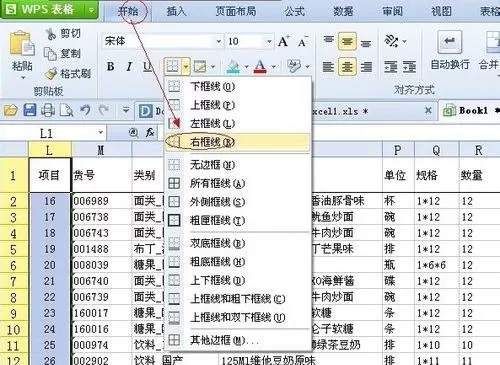Decrease font size with the small A
This screenshot has height=365, width=500.
point(302,42)
